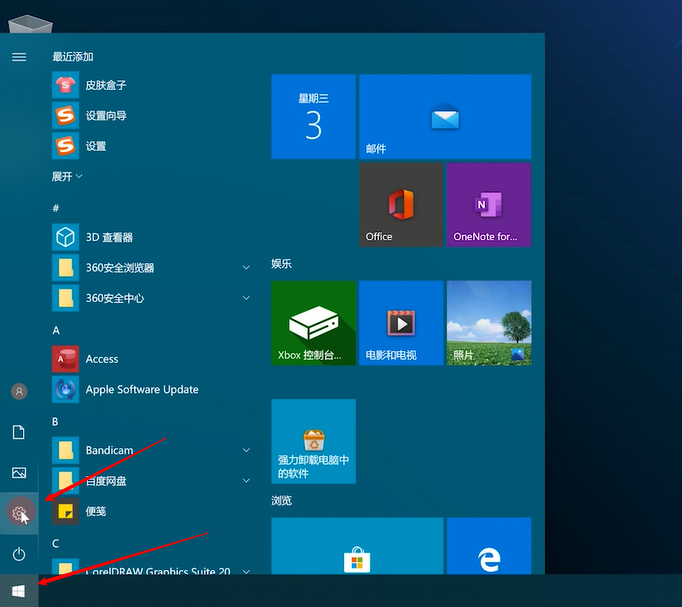Image resolution: width=682 pixels, height=607 pixels.
Task: Click the 浏览 tile group heading
Action: pyautogui.click(x=281, y=500)
